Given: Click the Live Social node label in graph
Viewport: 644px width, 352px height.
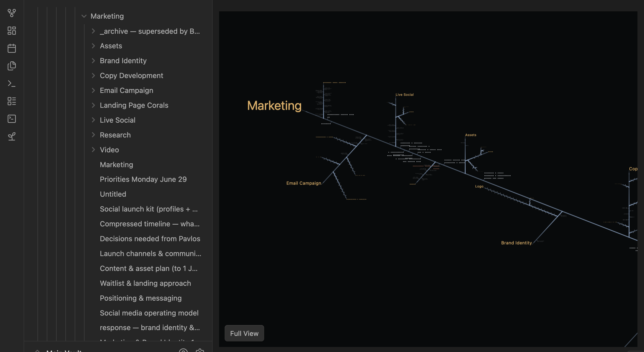Looking at the screenshot, I should (405, 95).
